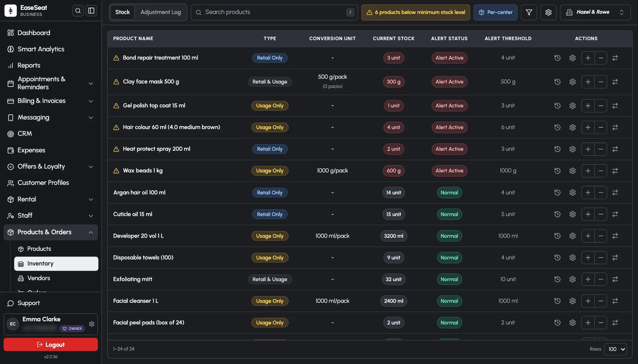
Task: Open history for Exfoliating mitt
Action: [557, 279]
